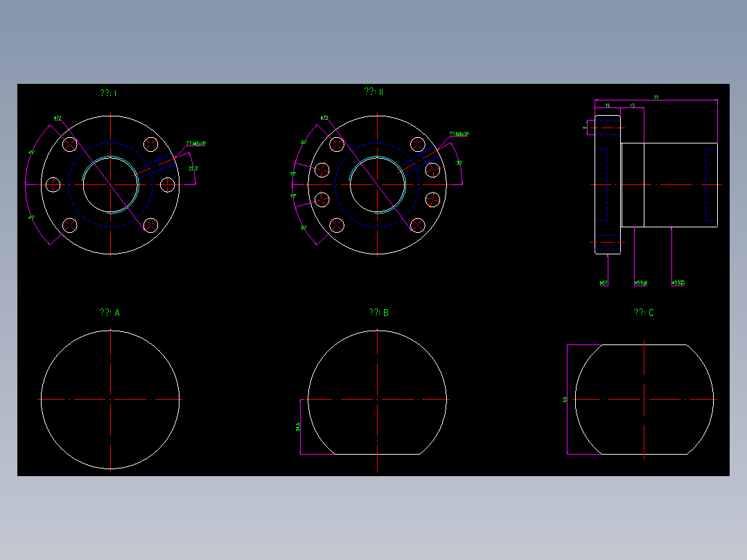Image resolution: width=747 pixels, height=560 pixels.
Task: Click the 9 hole dimension in side view
Action: (x=585, y=128)
